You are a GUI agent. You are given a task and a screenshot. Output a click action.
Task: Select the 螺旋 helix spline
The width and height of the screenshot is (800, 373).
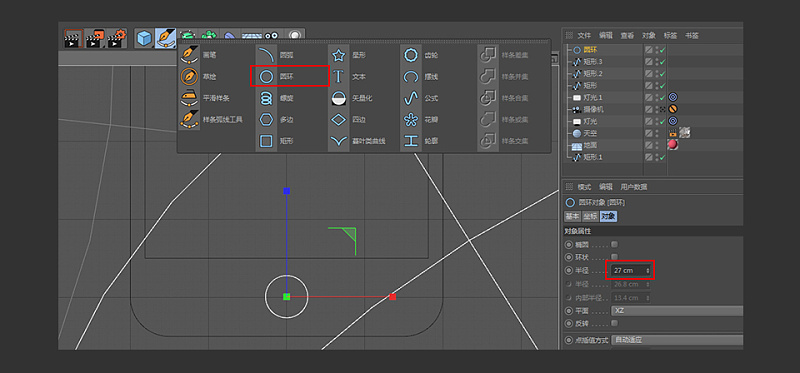pos(266,98)
